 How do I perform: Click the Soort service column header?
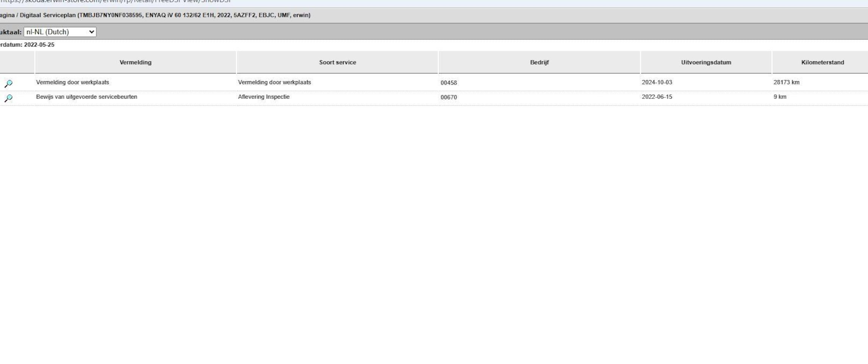(x=337, y=62)
